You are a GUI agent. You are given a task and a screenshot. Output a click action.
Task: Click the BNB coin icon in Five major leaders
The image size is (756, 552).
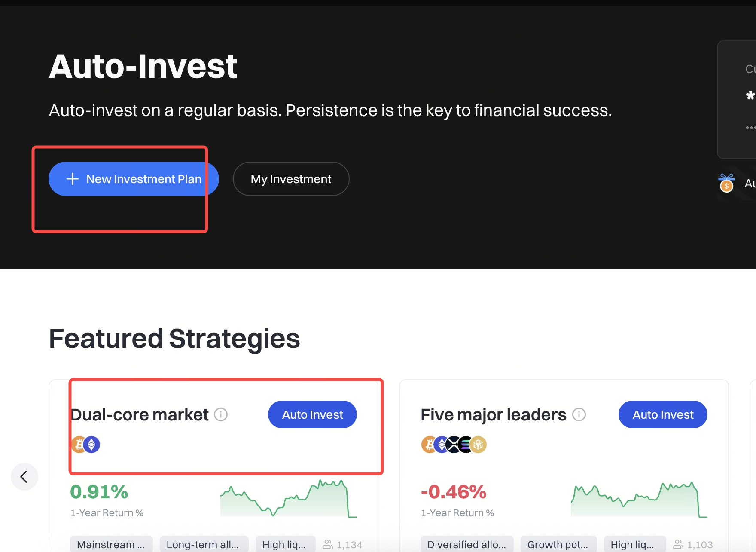tap(479, 445)
